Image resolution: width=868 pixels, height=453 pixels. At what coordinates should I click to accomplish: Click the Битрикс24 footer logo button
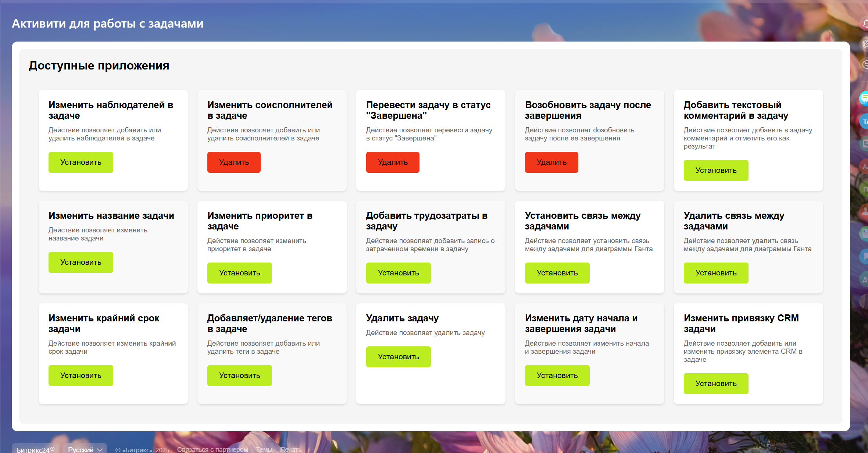35,449
